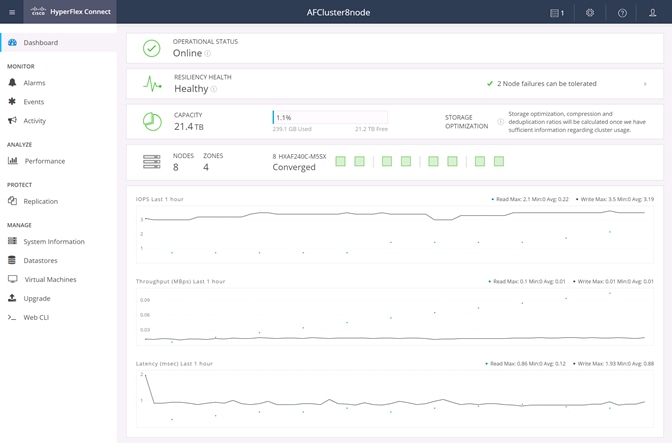Click the green operational status checkmark
672x443 pixels.
click(x=152, y=48)
